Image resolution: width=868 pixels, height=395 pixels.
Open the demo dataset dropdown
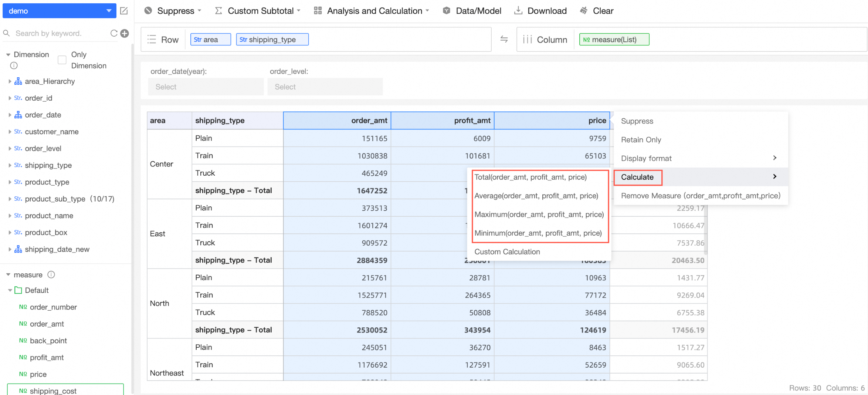coord(59,11)
